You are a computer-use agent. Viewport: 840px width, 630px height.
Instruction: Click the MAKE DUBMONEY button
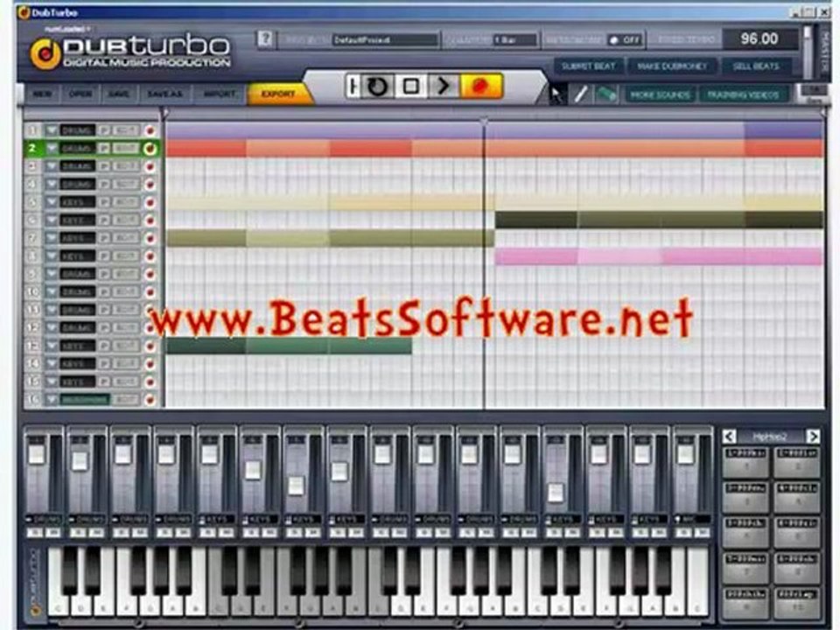(x=672, y=66)
